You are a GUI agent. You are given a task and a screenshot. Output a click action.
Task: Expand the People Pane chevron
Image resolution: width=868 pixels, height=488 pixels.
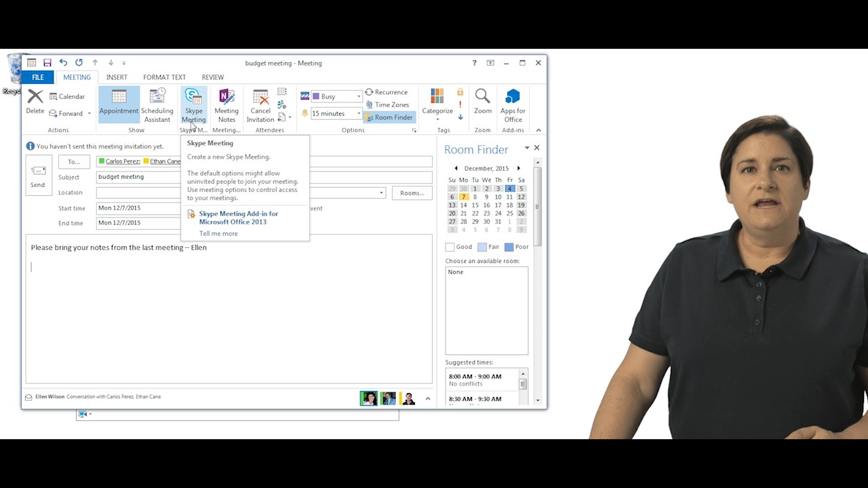pyautogui.click(x=428, y=399)
